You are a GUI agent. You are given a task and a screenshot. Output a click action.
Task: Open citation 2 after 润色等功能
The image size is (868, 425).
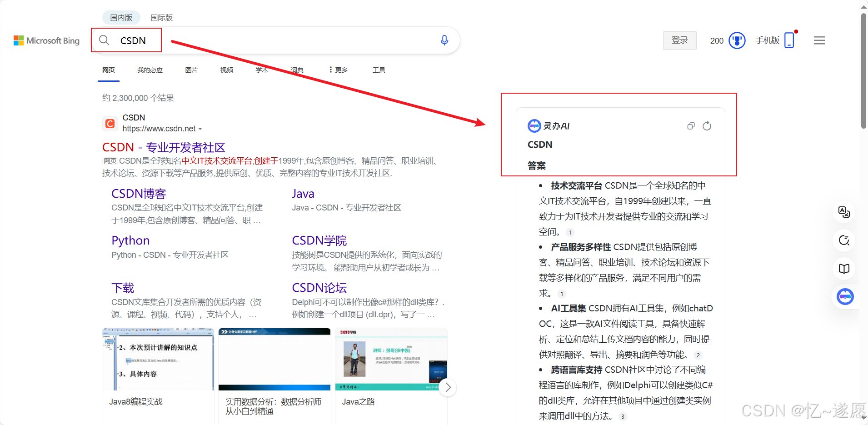(x=698, y=355)
